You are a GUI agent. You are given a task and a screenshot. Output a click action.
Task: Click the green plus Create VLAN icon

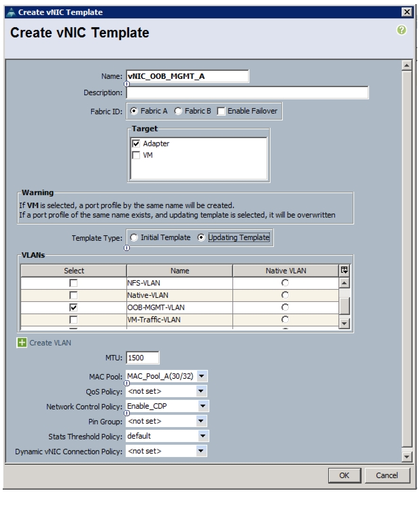pos(22,343)
